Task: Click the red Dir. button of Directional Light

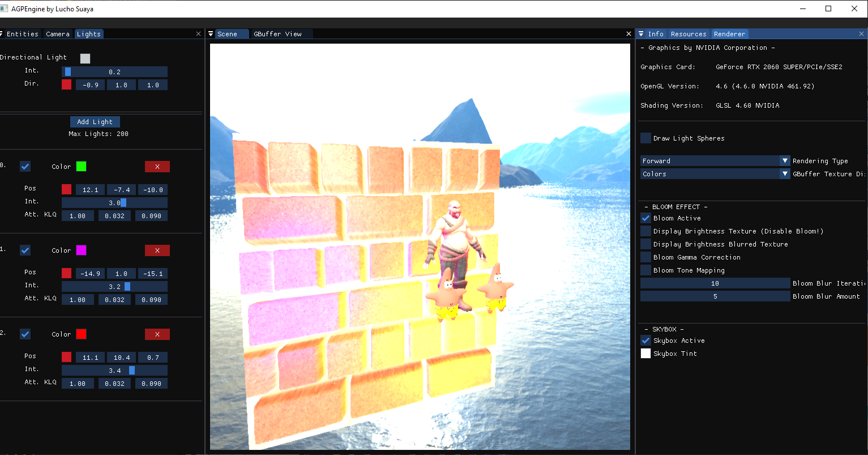Action: (x=67, y=85)
